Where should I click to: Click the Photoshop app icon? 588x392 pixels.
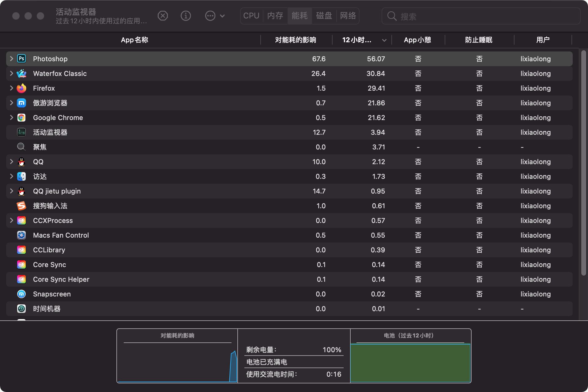pos(21,58)
